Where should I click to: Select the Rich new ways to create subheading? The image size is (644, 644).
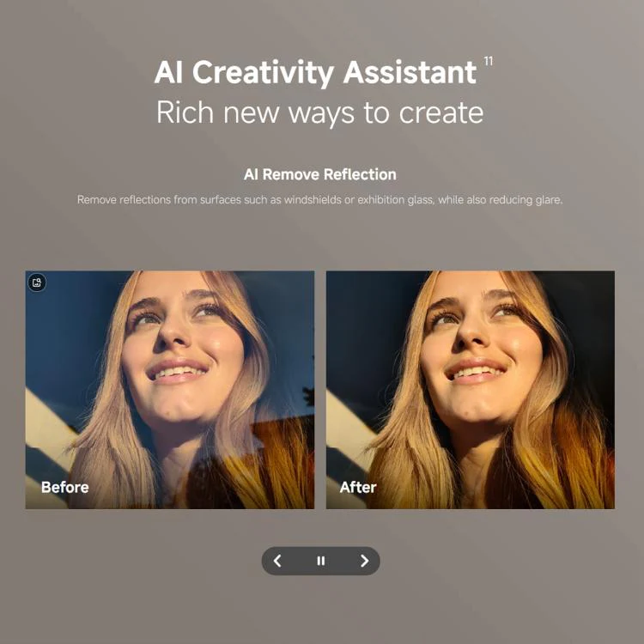click(x=320, y=112)
